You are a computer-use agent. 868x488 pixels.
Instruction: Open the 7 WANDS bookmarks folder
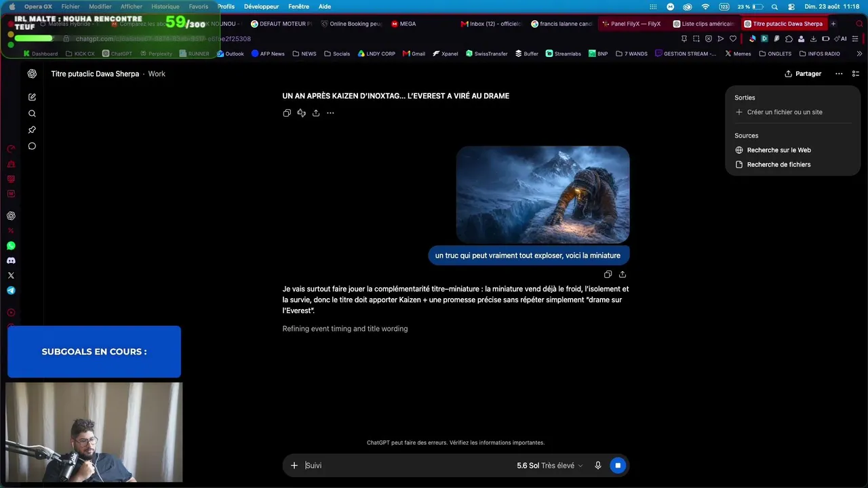pos(631,54)
